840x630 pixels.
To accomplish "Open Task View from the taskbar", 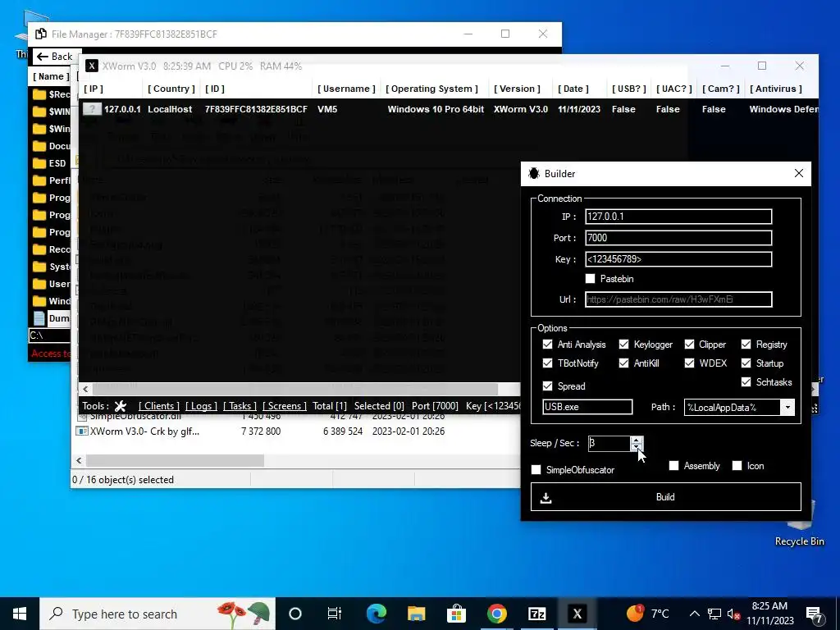I will (335, 614).
